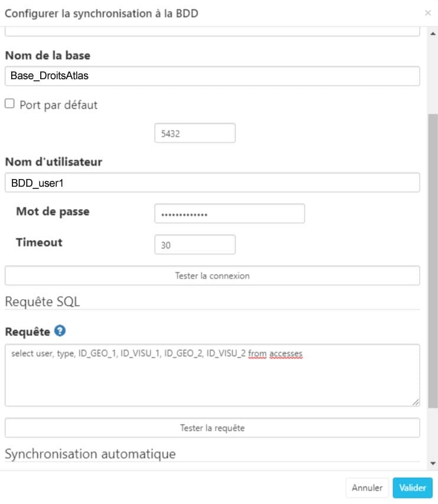Cancel with the Annuler button

(367, 488)
